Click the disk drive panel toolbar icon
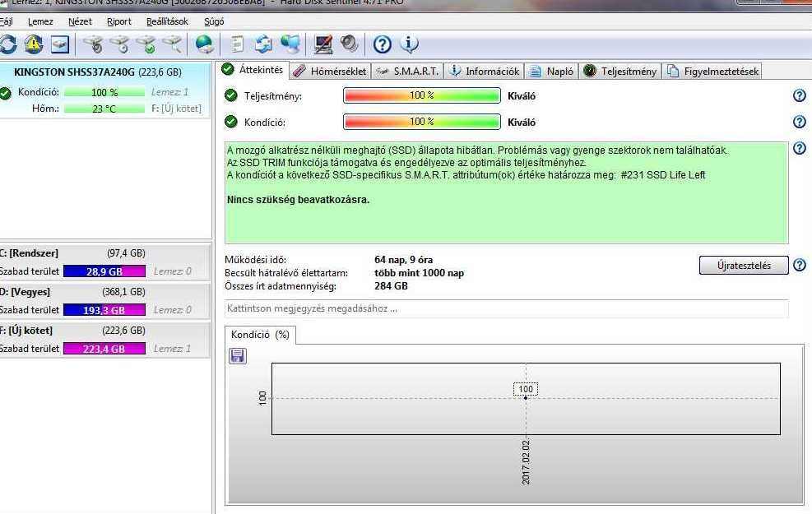Image resolution: width=812 pixels, height=514 pixels. pos(60,44)
